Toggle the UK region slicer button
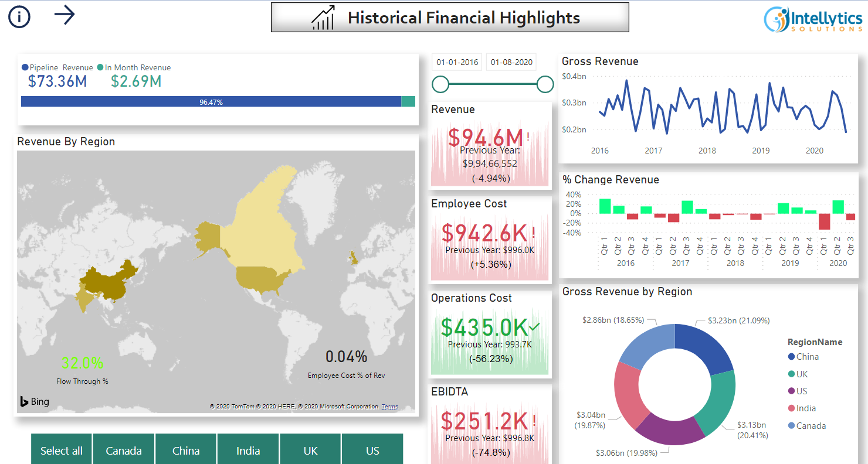 tap(310, 450)
